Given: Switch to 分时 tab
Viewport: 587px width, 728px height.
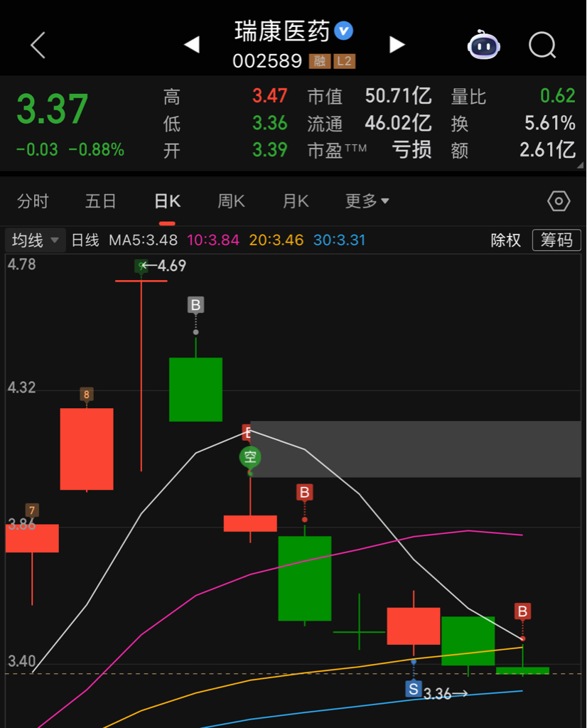Looking at the screenshot, I should click(33, 201).
